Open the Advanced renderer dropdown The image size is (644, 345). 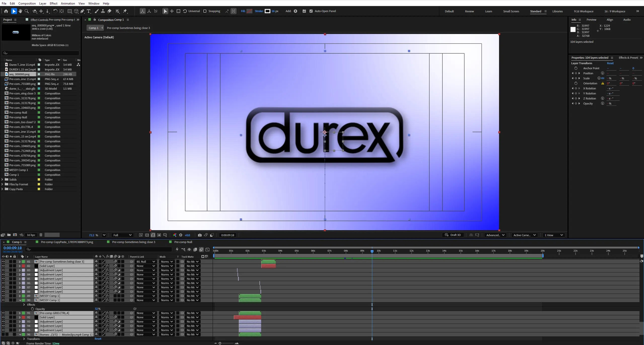495,235
